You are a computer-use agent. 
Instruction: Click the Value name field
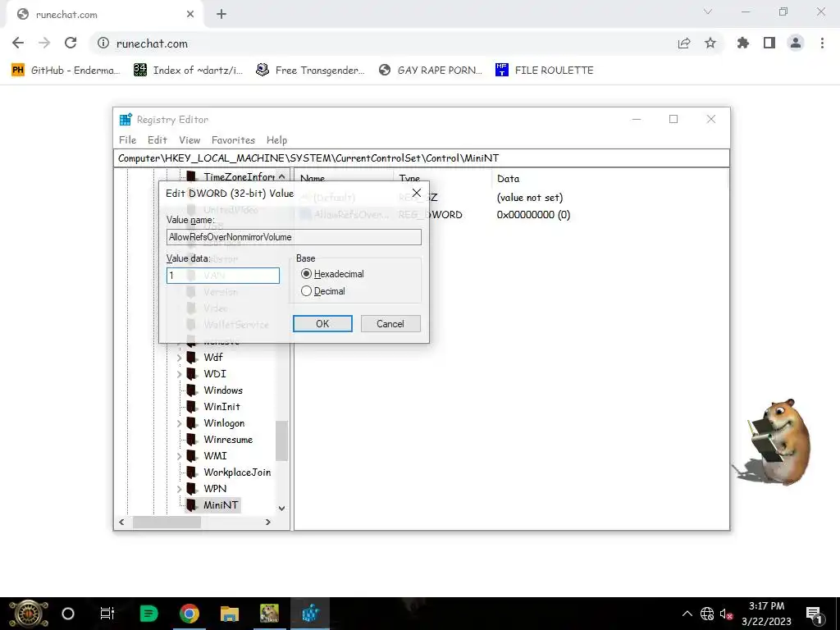[294, 237]
